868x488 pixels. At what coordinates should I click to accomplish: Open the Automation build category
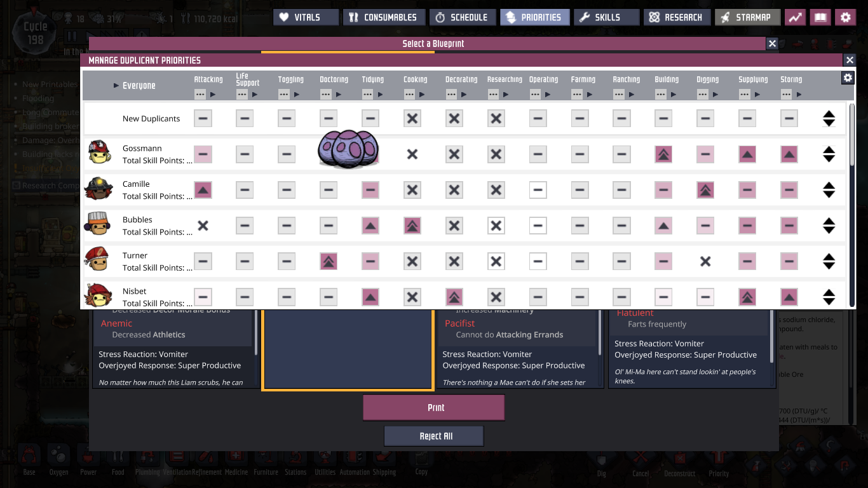(355, 460)
